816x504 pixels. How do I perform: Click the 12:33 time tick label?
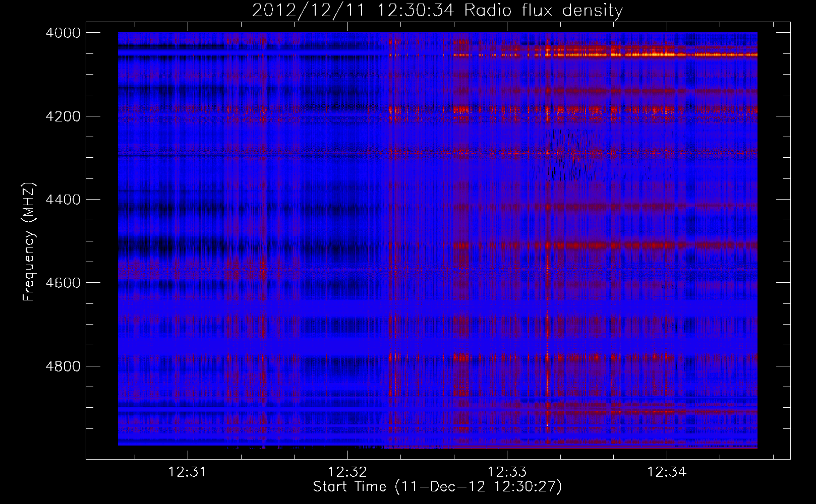point(507,472)
